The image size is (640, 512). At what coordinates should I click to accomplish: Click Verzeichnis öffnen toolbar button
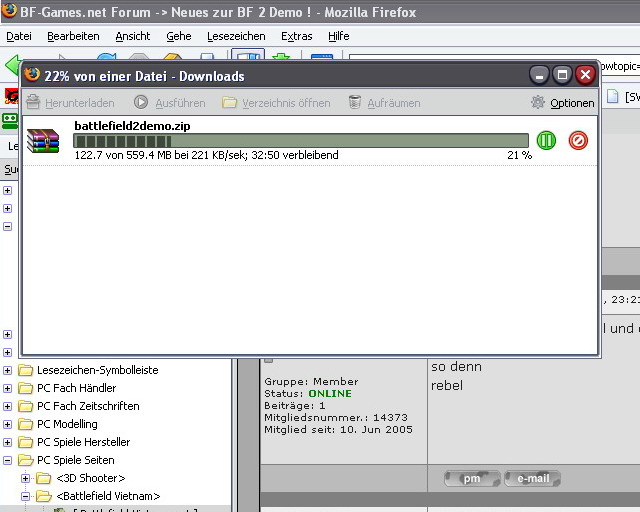pos(276,103)
